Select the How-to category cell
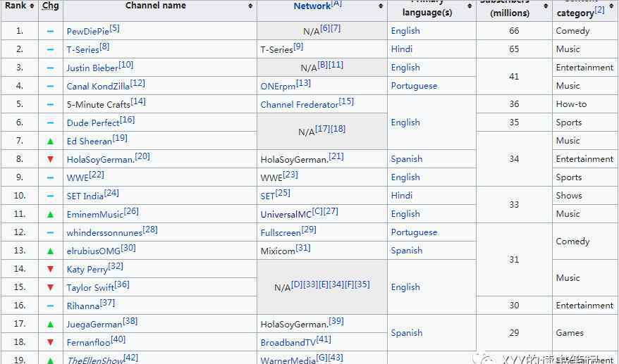 point(584,104)
